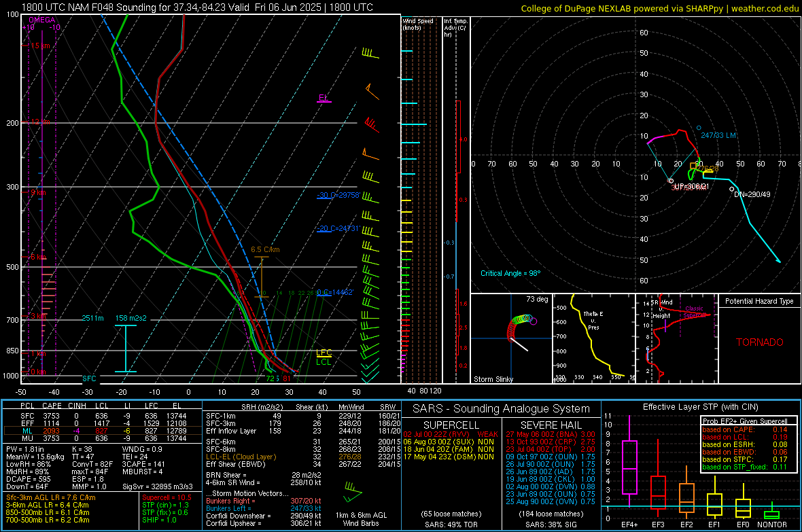Click the Critical Angle = 98° text
This screenshot has height=532, width=802.
[x=510, y=273]
